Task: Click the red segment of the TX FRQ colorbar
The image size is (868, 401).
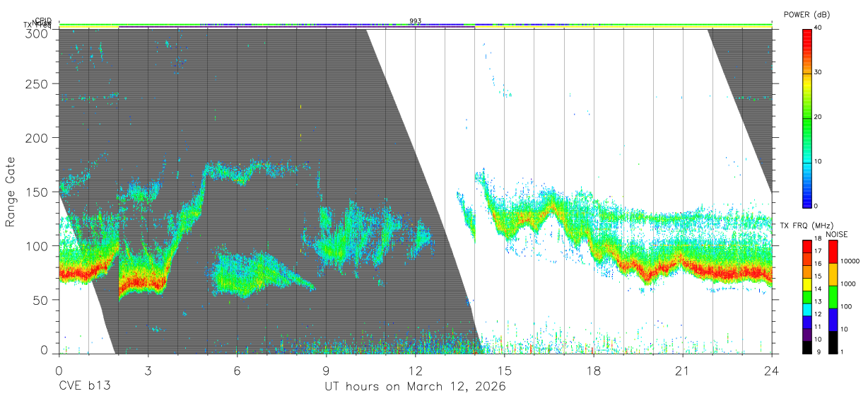Action: click(x=807, y=246)
